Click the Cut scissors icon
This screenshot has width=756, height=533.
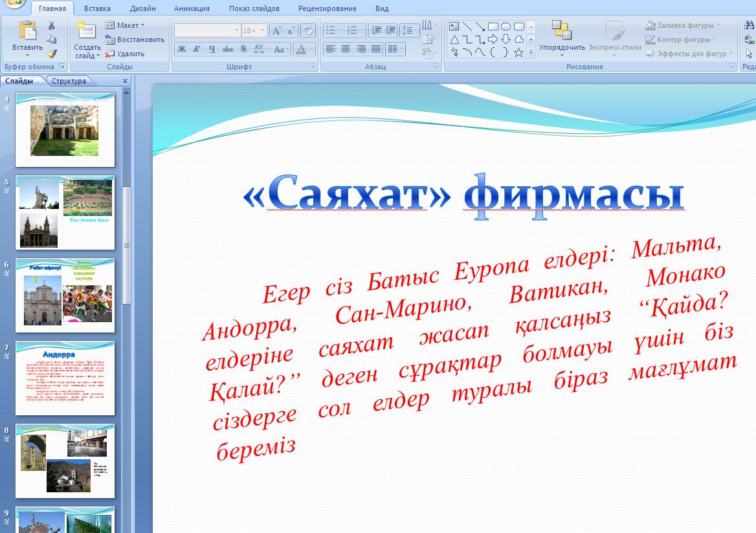click(x=52, y=25)
